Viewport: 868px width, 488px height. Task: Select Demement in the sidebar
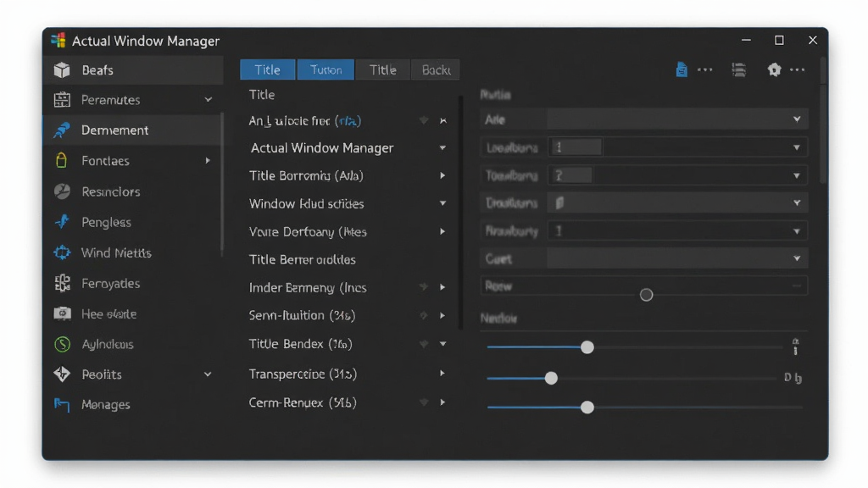pos(133,130)
